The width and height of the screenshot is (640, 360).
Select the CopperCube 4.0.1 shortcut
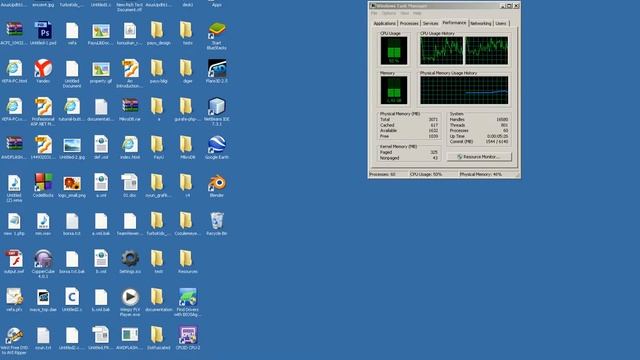tap(43, 263)
